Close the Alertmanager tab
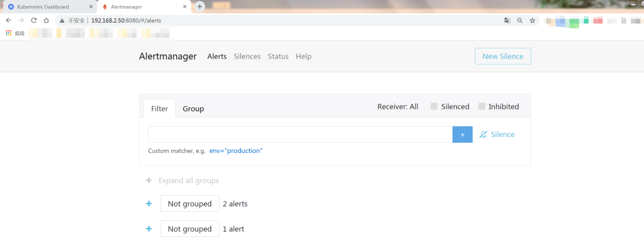The image size is (644, 240). 185,7
